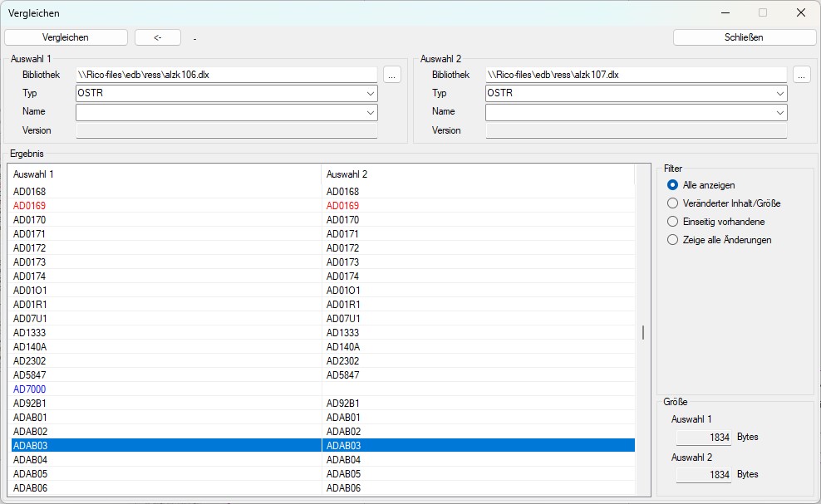Click the Auswahl 2 Bibliothek path field

tap(636, 75)
